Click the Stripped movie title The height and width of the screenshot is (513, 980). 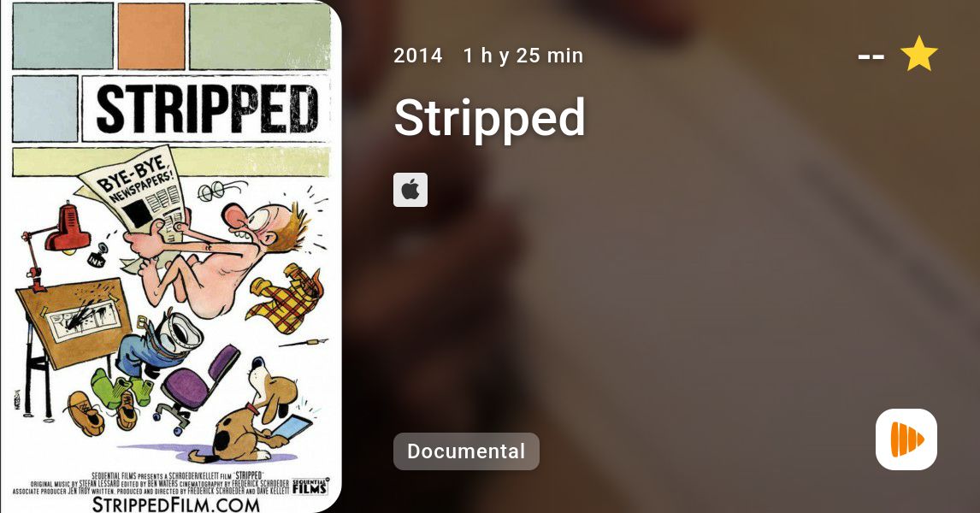(489, 119)
